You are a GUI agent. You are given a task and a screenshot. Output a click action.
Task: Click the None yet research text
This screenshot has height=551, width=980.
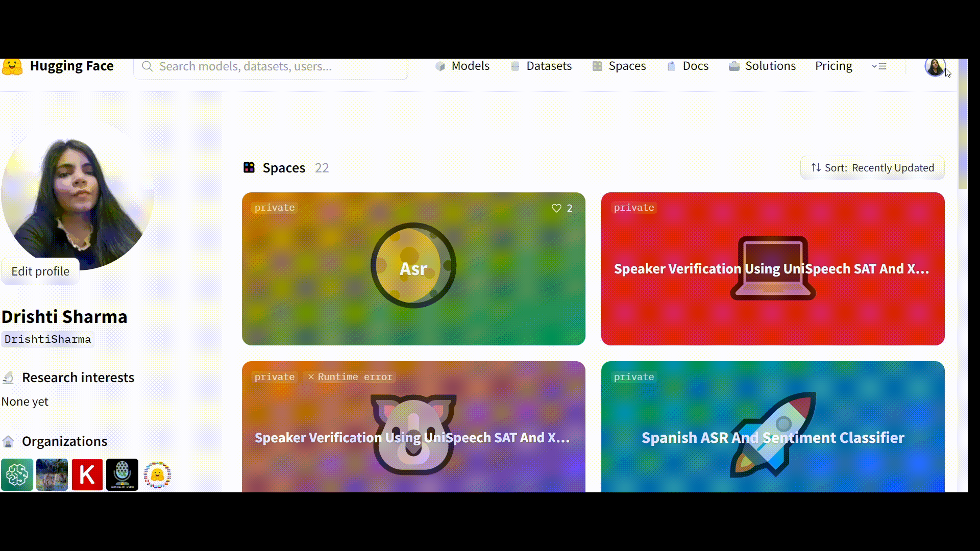pyautogui.click(x=24, y=402)
